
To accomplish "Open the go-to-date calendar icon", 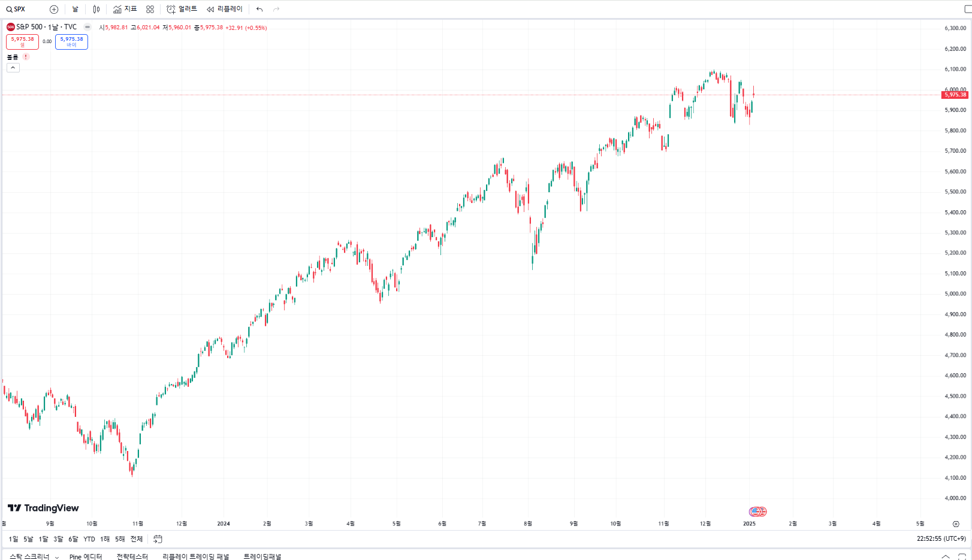I will point(158,539).
